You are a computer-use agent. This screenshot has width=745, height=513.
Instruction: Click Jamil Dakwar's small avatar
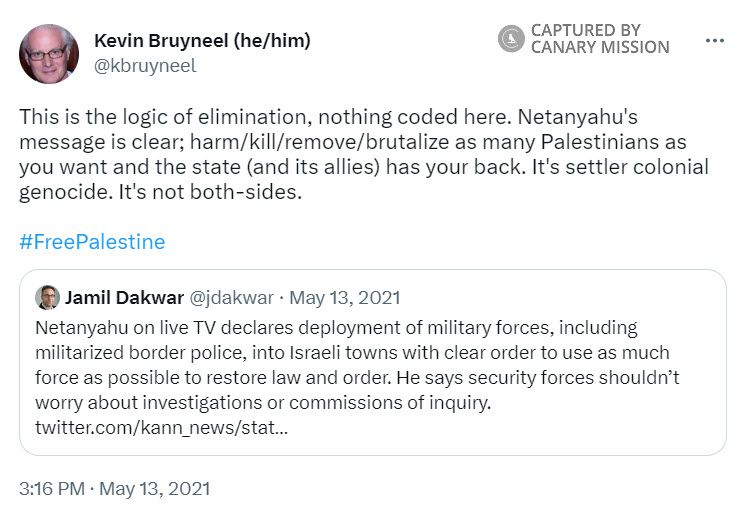pos(47,297)
